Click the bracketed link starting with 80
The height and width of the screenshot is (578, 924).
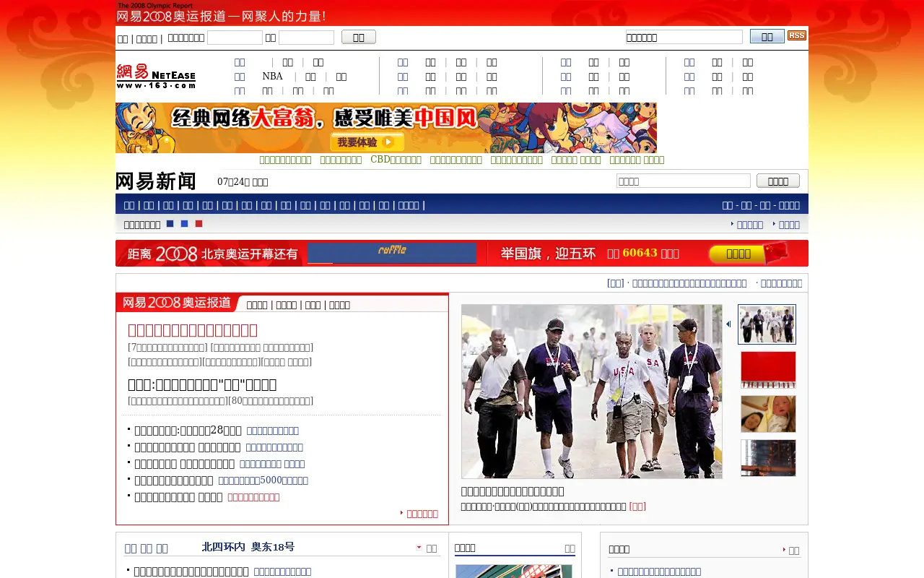pos(271,401)
